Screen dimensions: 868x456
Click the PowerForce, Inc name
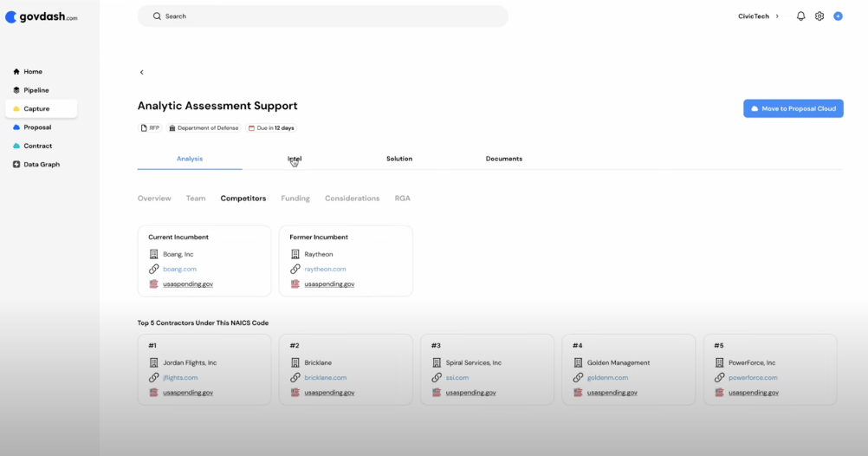click(x=752, y=362)
